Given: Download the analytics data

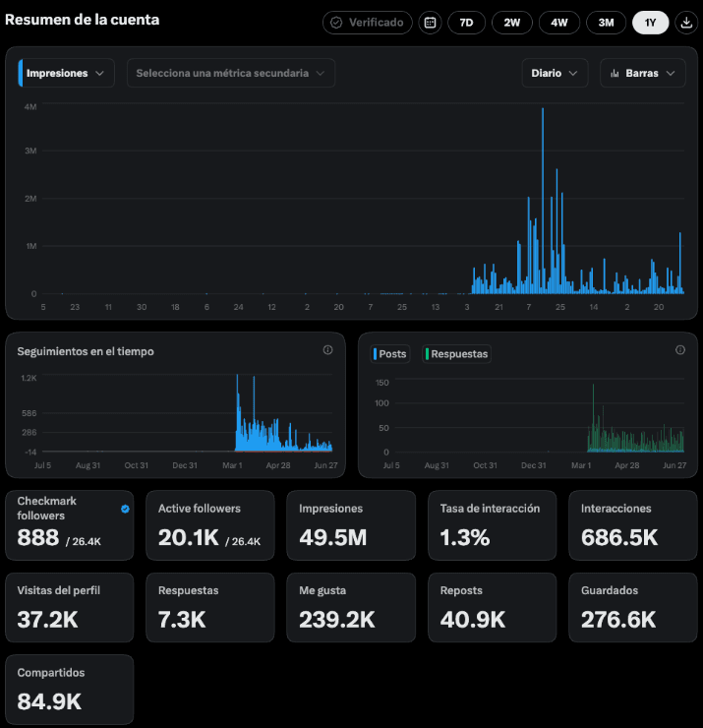Looking at the screenshot, I should (x=686, y=23).
